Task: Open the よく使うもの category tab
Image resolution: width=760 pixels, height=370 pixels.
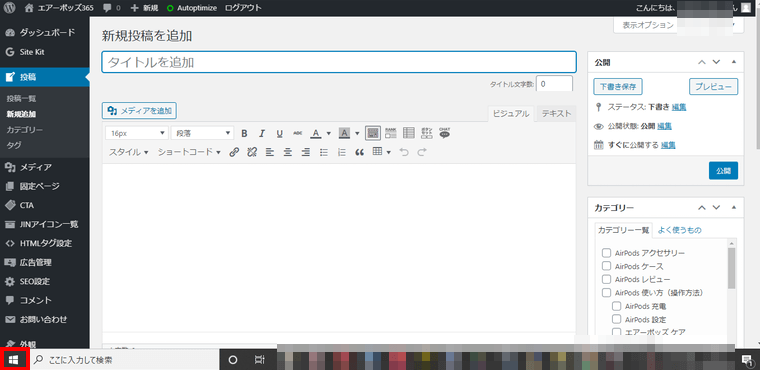Action: [680, 230]
